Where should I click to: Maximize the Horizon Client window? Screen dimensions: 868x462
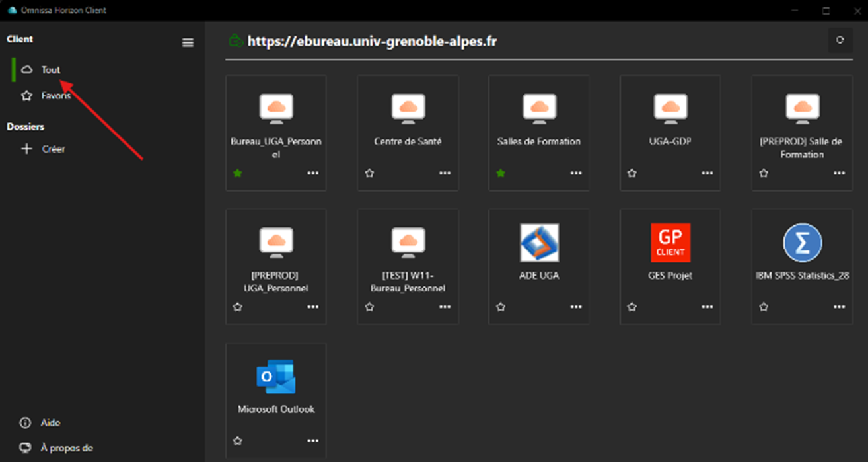tap(826, 11)
